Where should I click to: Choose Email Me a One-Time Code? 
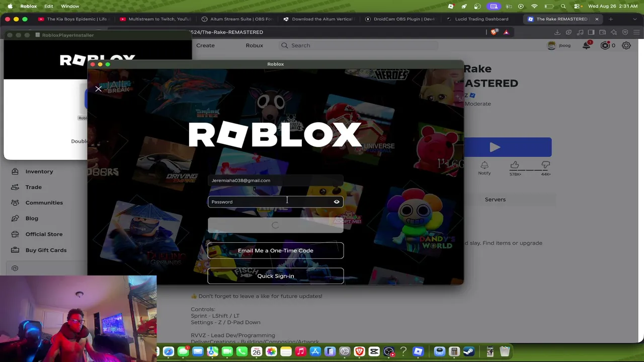275,250
